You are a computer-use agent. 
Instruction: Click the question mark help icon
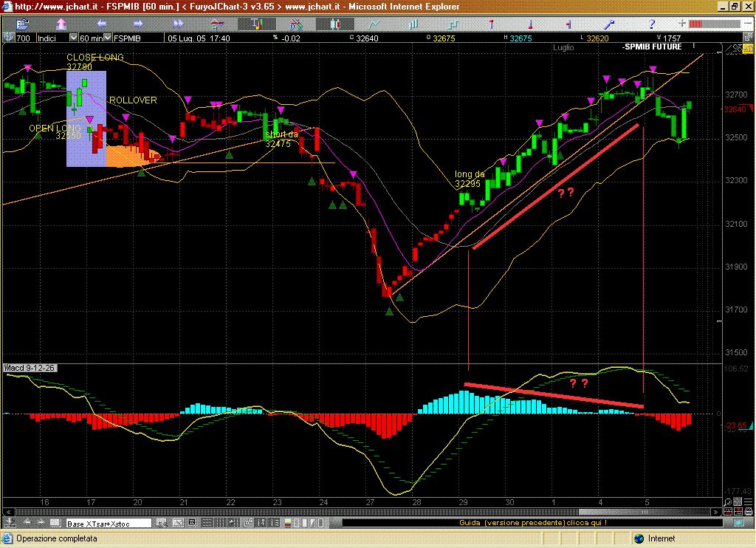652,24
